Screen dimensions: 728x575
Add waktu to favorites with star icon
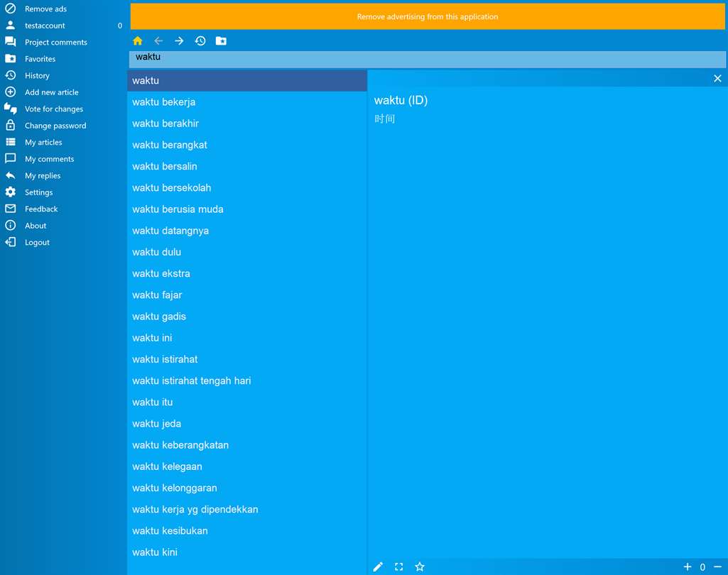420,566
